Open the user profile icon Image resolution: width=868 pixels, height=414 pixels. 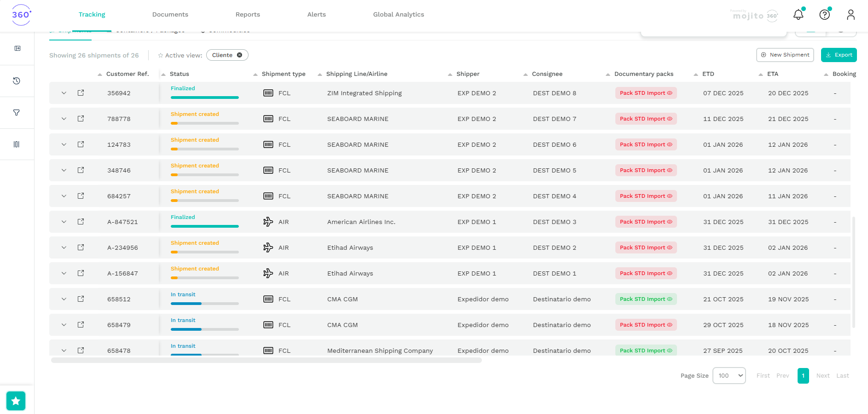click(851, 15)
